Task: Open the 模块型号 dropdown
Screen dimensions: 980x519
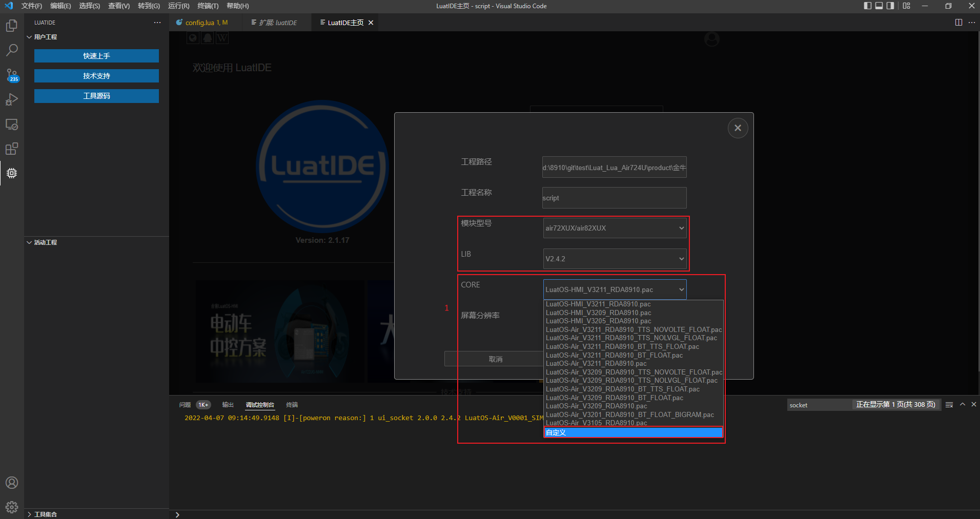Action: 615,228
